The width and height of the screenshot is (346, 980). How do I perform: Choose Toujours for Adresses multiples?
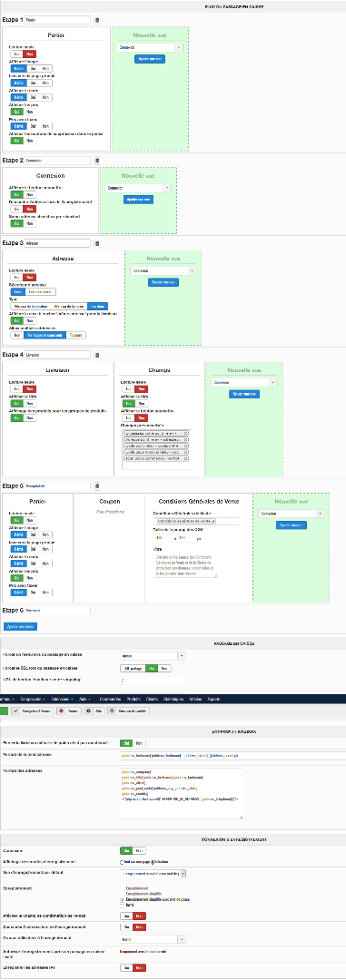click(x=75, y=335)
